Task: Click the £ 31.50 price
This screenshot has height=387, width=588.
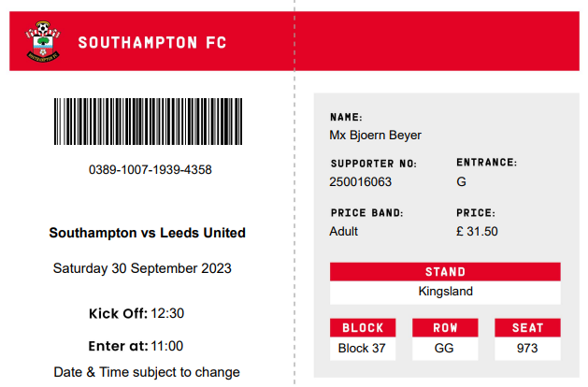Action: [x=477, y=231]
